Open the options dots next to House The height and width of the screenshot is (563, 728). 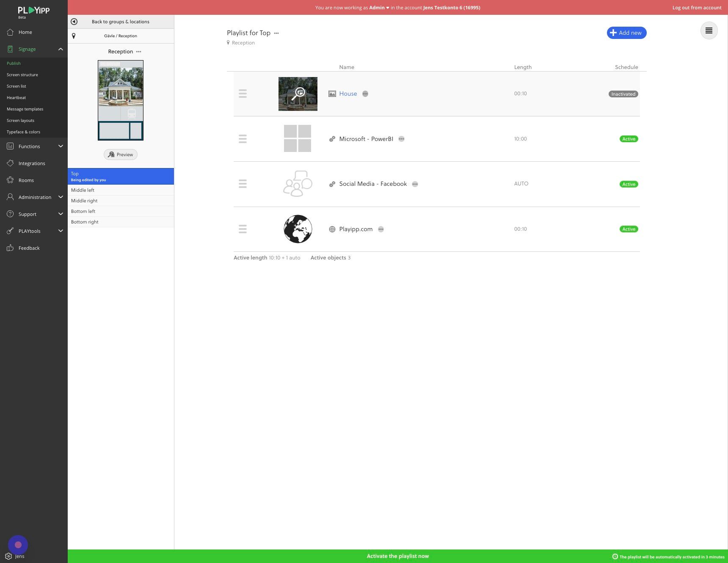(365, 94)
